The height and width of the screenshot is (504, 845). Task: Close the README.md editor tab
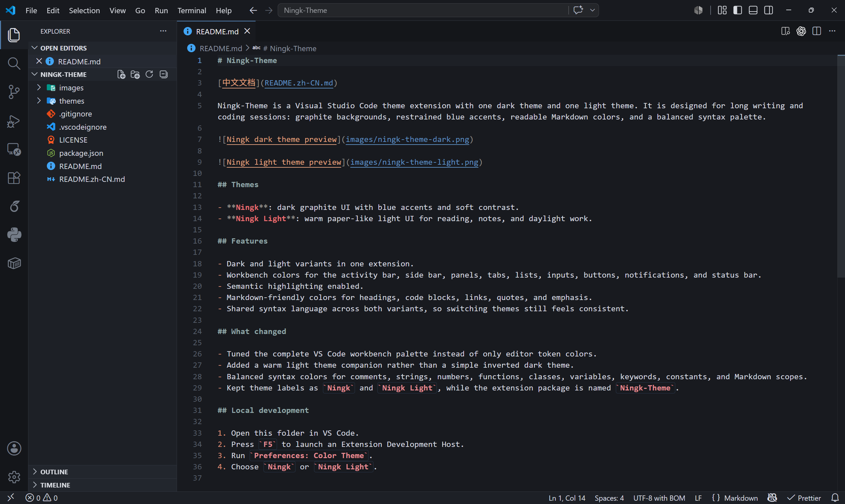pyautogui.click(x=247, y=31)
